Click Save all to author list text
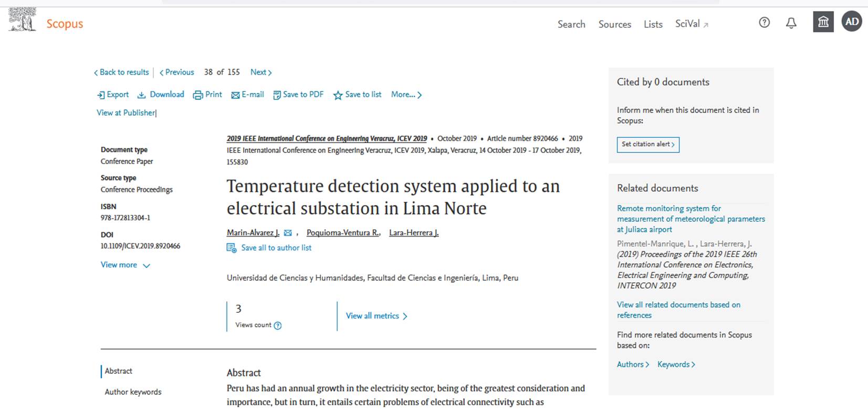Viewport: 868px width, 409px height. point(276,248)
